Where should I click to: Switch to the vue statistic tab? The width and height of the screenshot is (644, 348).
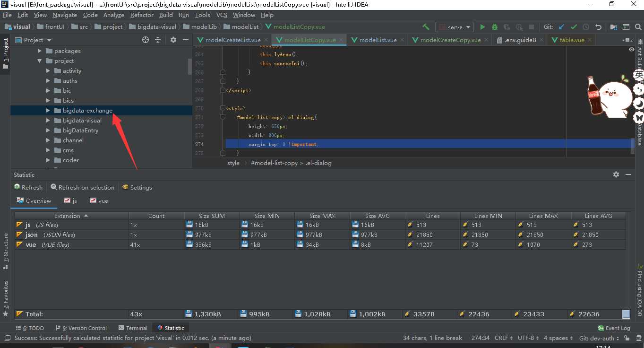tap(99, 200)
